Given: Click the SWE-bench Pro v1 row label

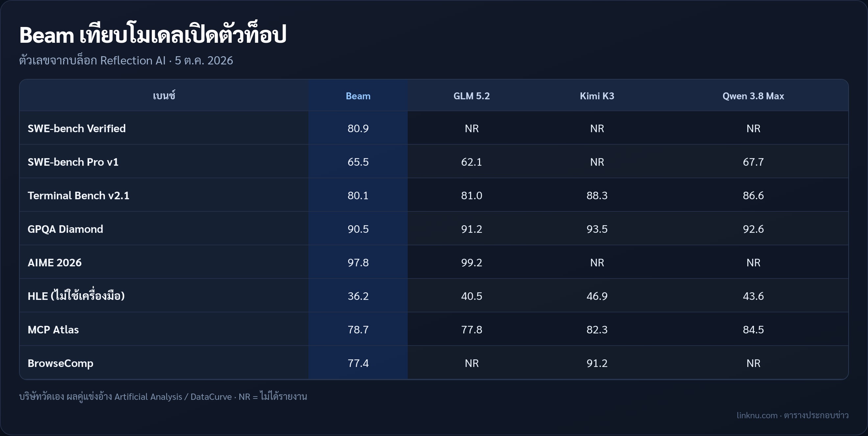Looking at the screenshot, I should click(x=73, y=162).
